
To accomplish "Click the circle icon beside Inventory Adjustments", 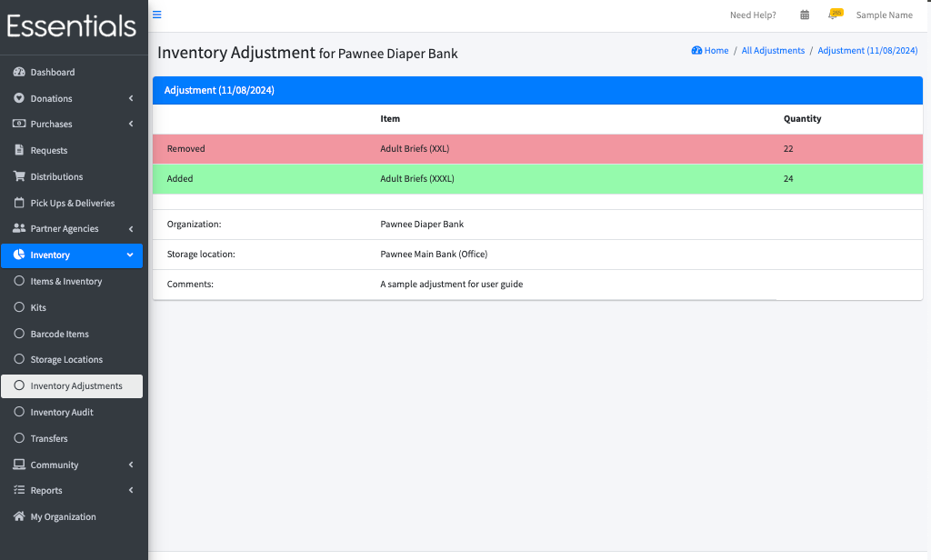I will coord(19,385).
